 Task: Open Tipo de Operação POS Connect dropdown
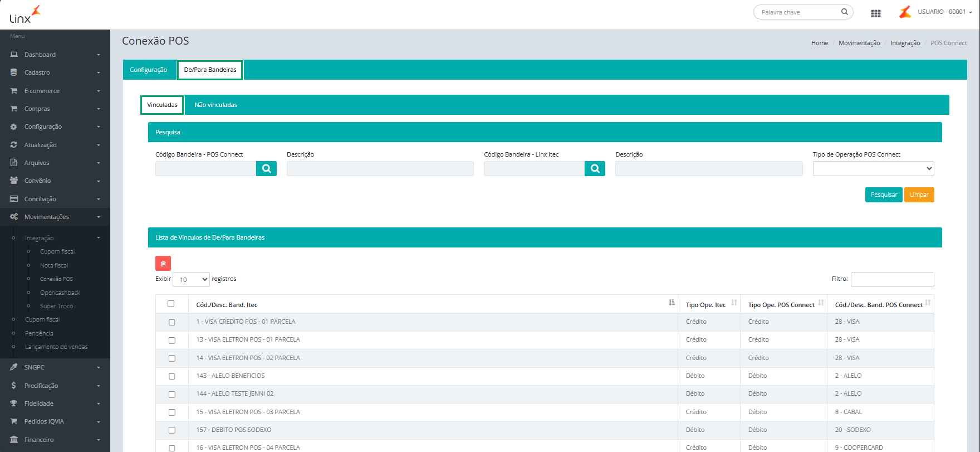coord(873,168)
